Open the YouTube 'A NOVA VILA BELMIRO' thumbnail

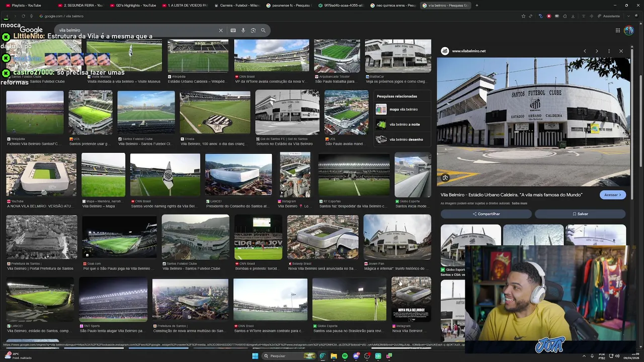tap(41, 175)
